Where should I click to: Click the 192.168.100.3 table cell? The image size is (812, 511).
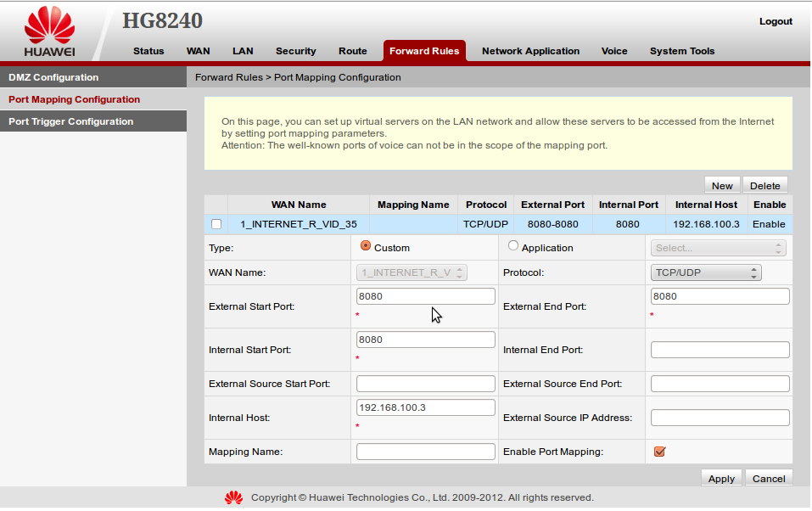click(706, 224)
